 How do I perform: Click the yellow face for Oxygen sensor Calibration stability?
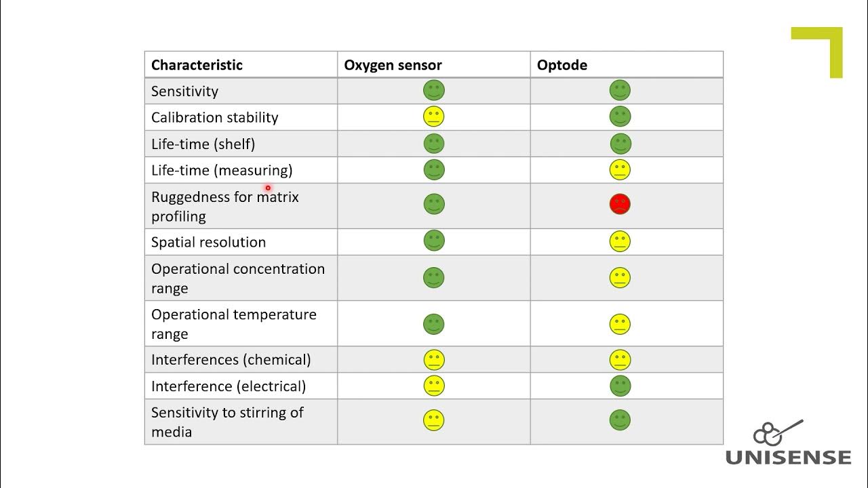[x=434, y=117]
